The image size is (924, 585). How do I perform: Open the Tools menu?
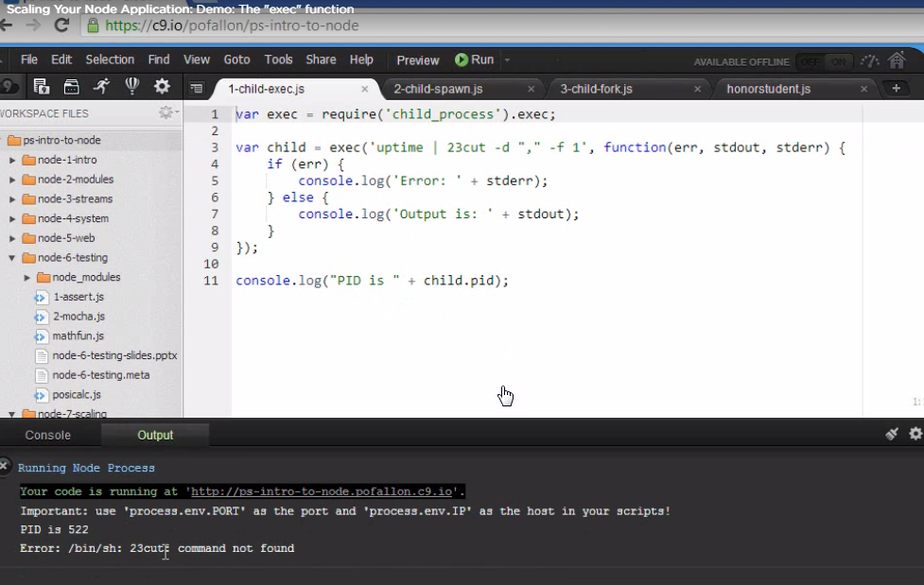coord(278,60)
